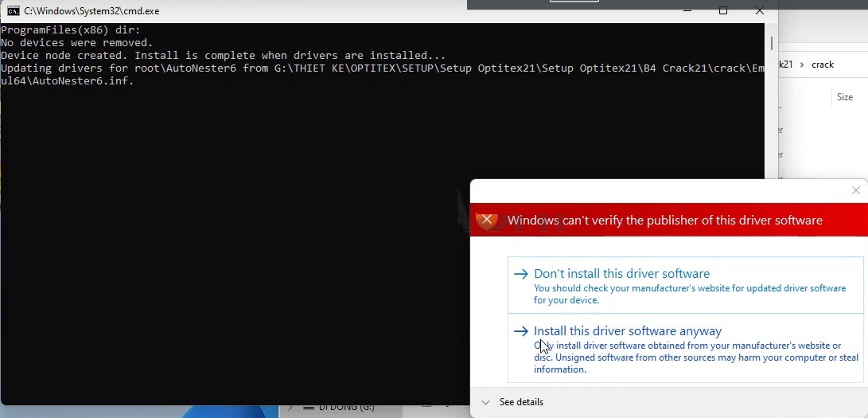The height and width of the screenshot is (418, 868).
Task: Click inside the black console output area
Action: pos(239,239)
